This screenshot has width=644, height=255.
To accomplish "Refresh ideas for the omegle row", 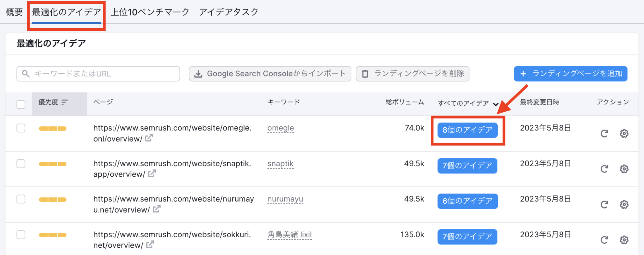I will [x=604, y=134].
